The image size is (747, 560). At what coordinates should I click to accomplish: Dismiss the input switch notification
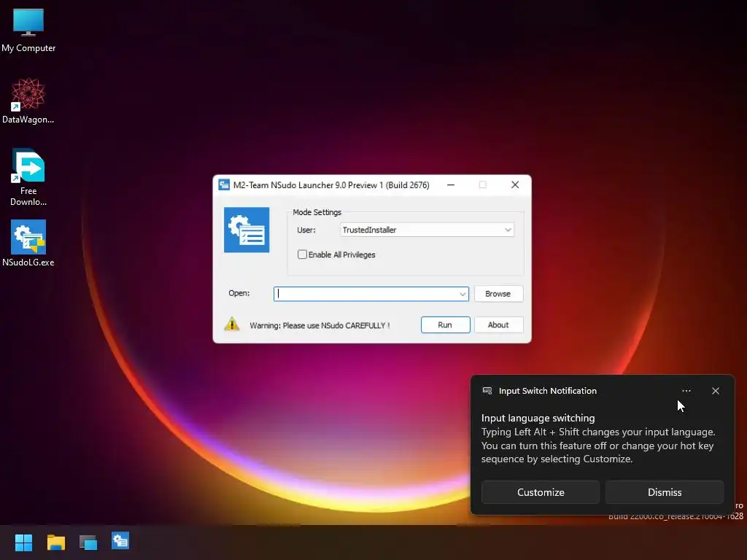click(x=664, y=492)
